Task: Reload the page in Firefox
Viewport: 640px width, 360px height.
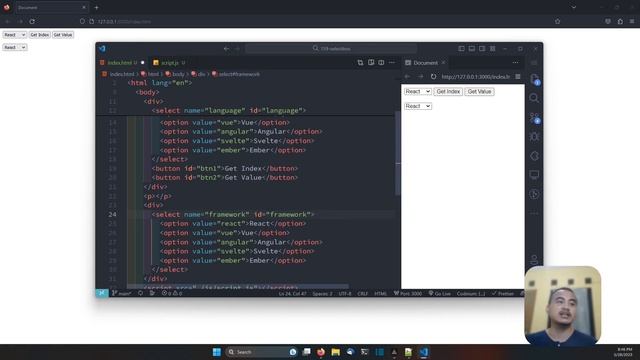Action: click(32, 21)
